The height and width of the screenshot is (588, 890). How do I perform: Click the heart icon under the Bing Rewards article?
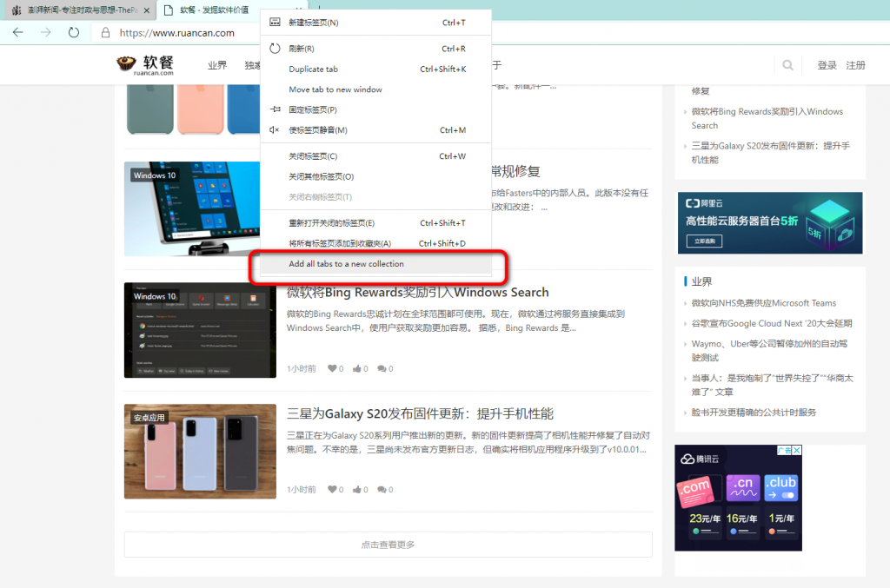331,368
